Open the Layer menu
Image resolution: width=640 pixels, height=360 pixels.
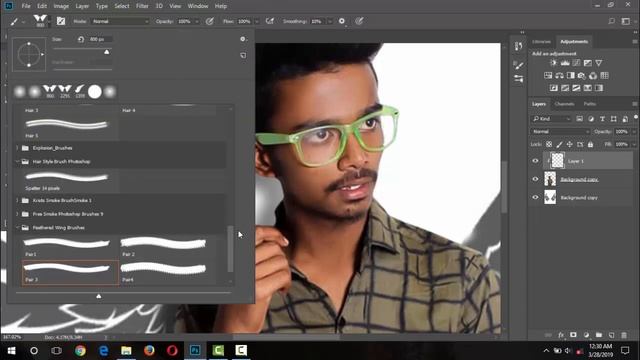tap(82, 6)
